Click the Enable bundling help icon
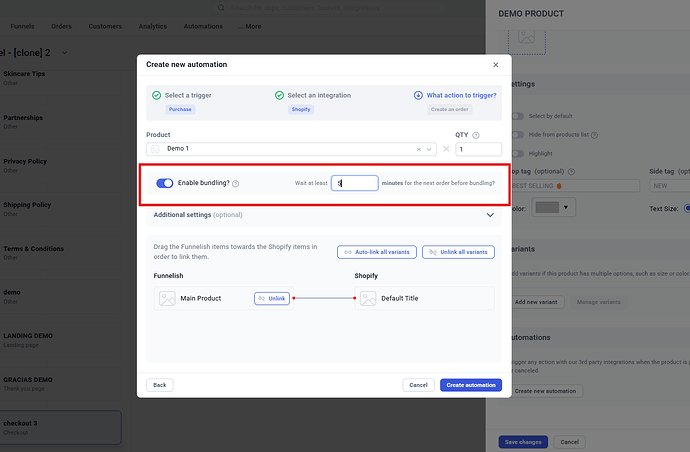 pyautogui.click(x=236, y=184)
